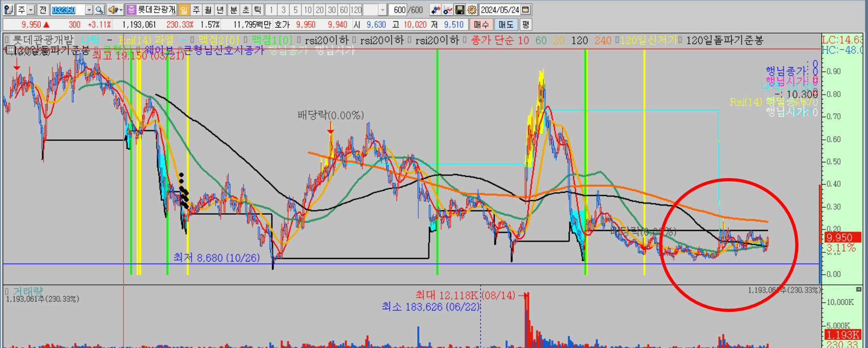Viewport: 868px width, 348px height.
Task: Select interval preset 20
Action: (320, 10)
